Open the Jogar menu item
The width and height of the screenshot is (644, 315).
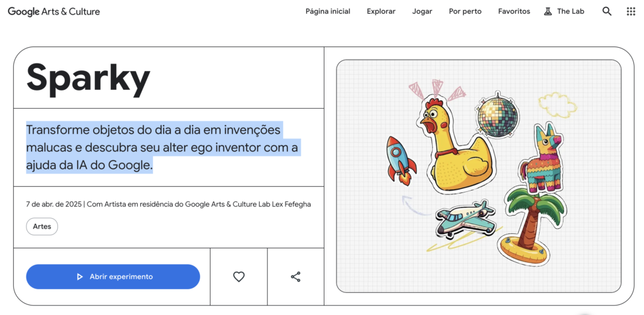click(422, 11)
